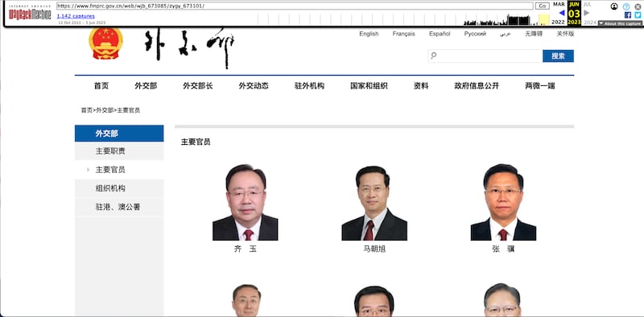The height and width of the screenshot is (317, 644).
Task: Select year 2022 in timeline
Action: pos(558,23)
